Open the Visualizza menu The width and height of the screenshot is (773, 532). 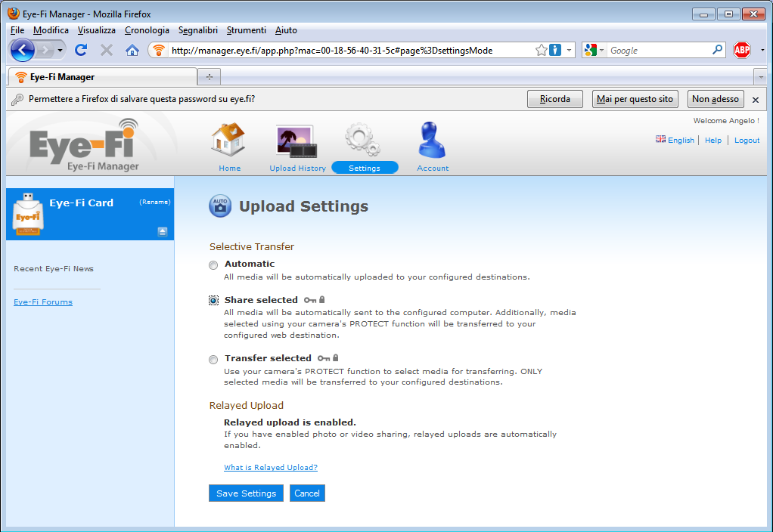click(x=97, y=30)
